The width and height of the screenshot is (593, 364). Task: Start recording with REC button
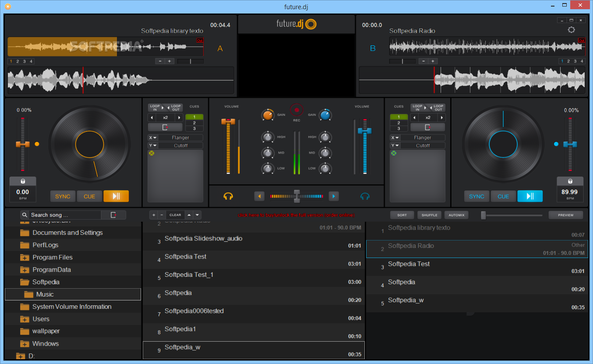click(296, 110)
